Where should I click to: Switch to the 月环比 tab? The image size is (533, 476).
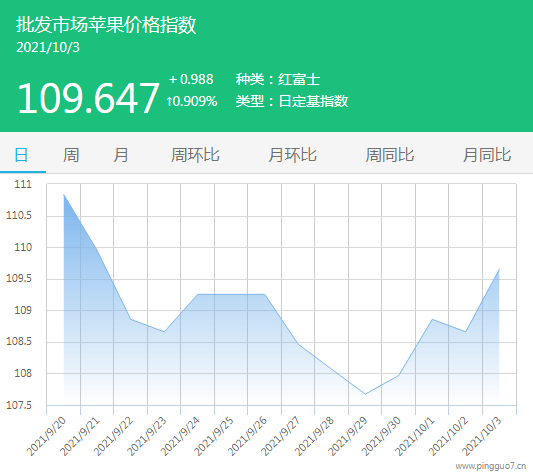292,155
